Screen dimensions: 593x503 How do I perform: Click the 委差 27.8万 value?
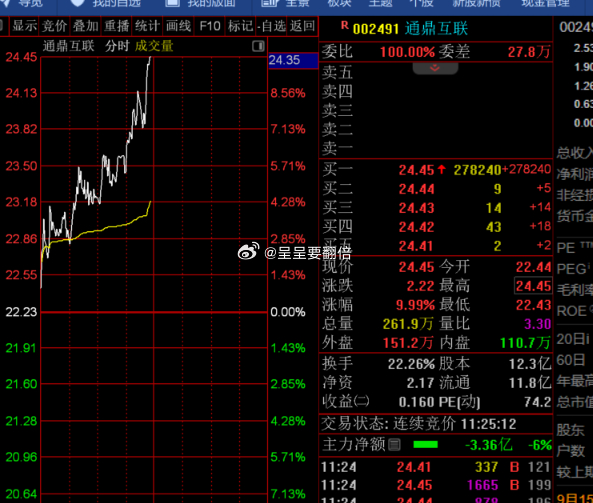point(529,52)
